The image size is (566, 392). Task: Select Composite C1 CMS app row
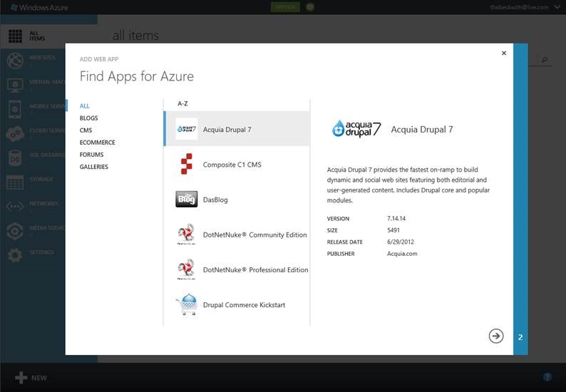[x=237, y=164]
